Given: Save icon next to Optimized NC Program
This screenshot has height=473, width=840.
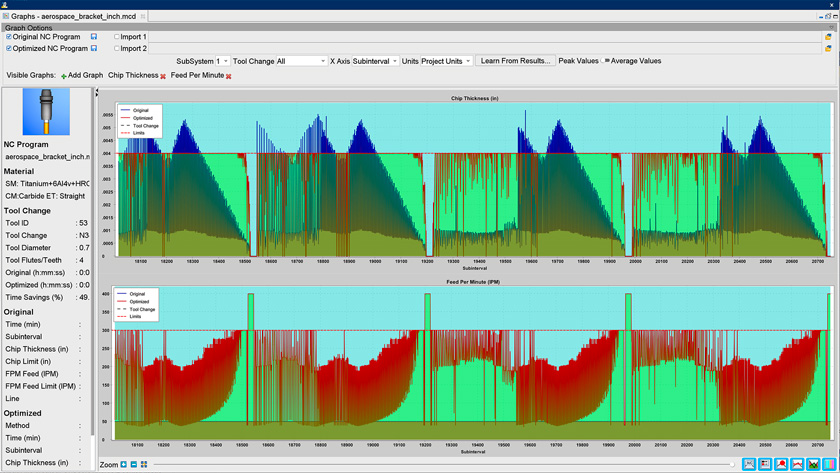Looking at the screenshot, I should [94, 48].
